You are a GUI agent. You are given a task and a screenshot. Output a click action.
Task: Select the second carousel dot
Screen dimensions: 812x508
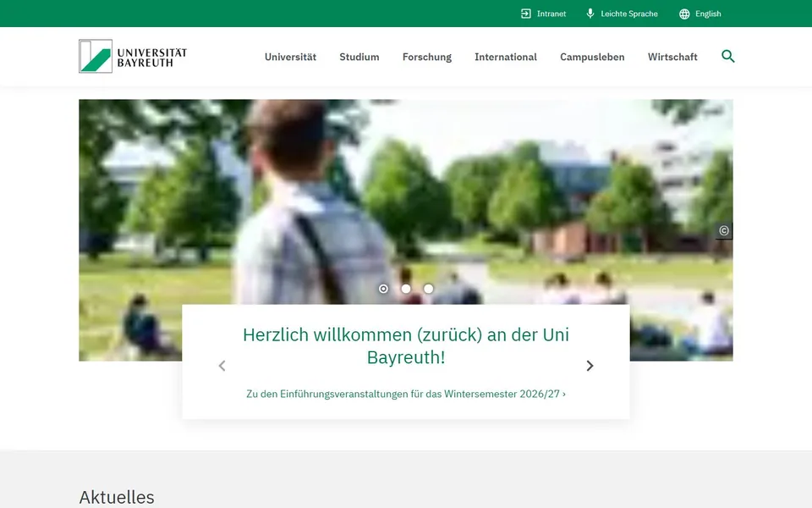coord(406,289)
